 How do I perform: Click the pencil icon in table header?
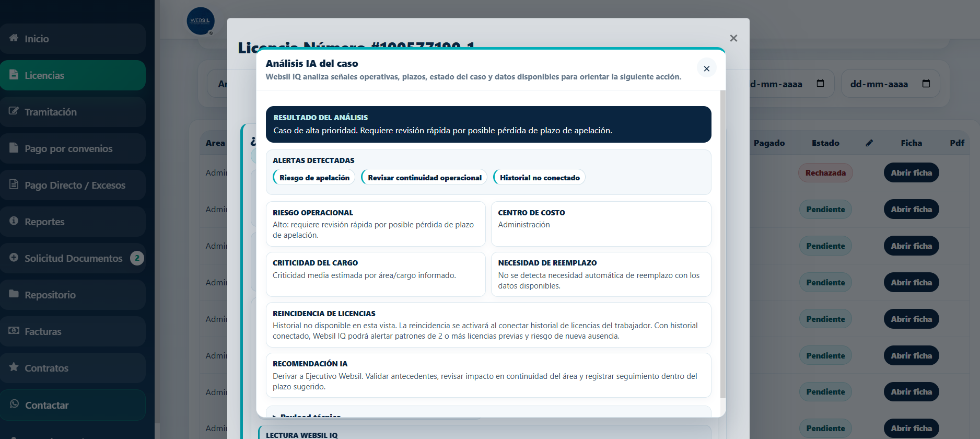coord(869,143)
